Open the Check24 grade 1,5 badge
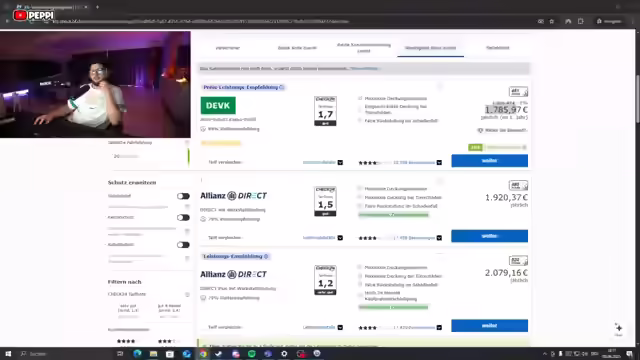640x360 pixels. tap(325, 201)
